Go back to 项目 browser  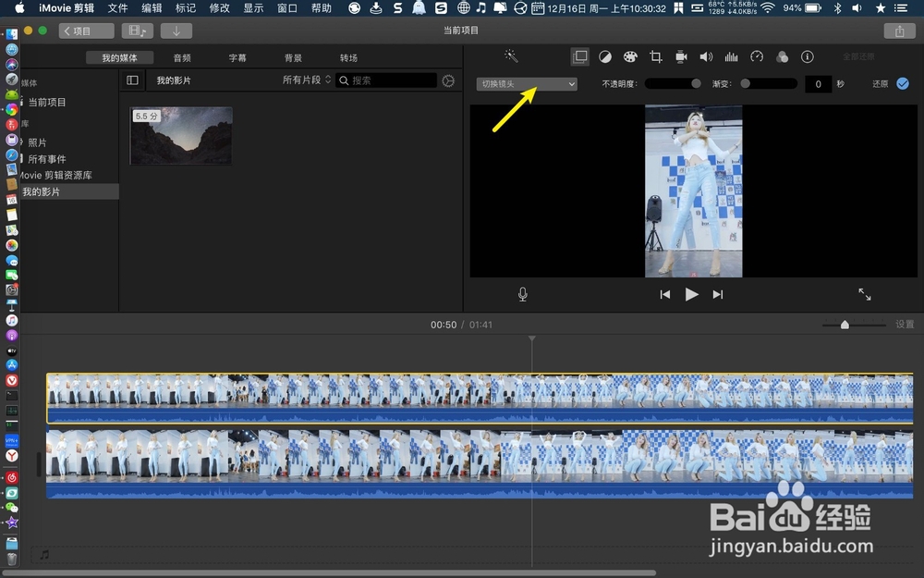pos(87,31)
